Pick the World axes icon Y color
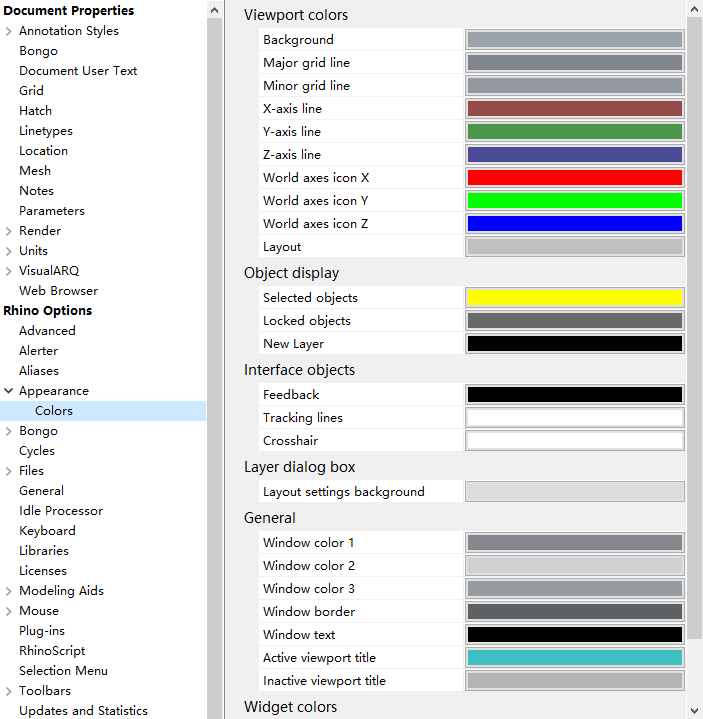The image size is (703, 719). pyautogui.click(x=575, y=200)
